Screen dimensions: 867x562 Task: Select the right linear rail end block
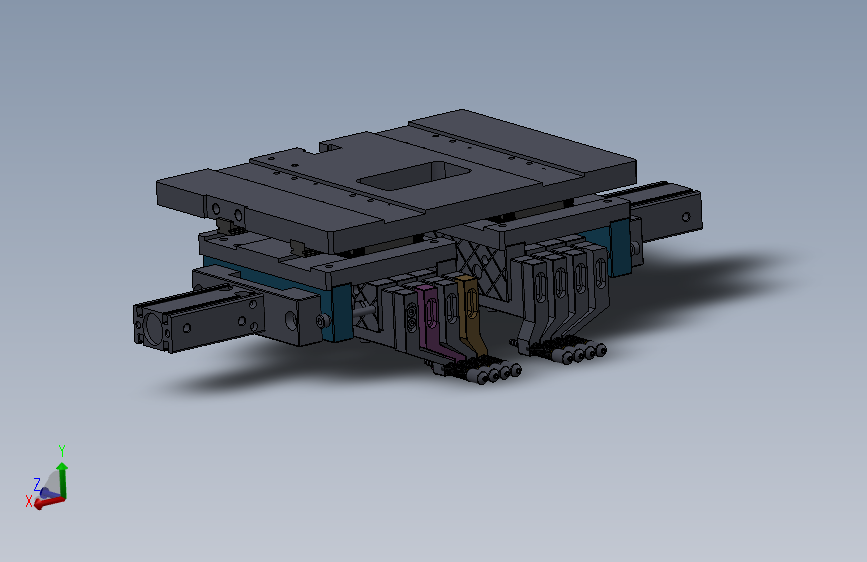[666, 213]
